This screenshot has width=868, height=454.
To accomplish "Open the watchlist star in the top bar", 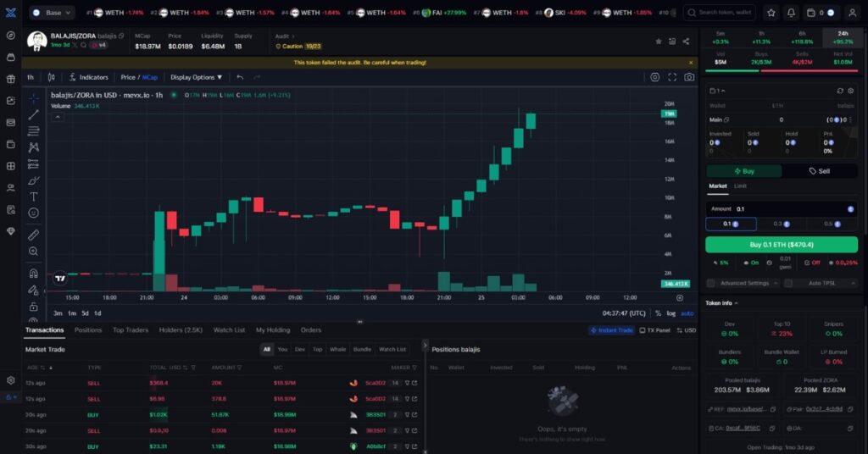I will coord(771,12).
